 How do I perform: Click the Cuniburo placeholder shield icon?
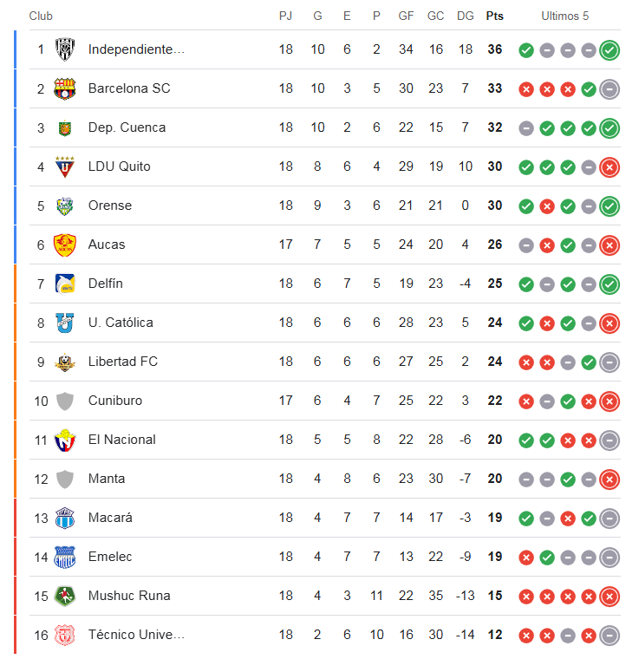point(65,401)
